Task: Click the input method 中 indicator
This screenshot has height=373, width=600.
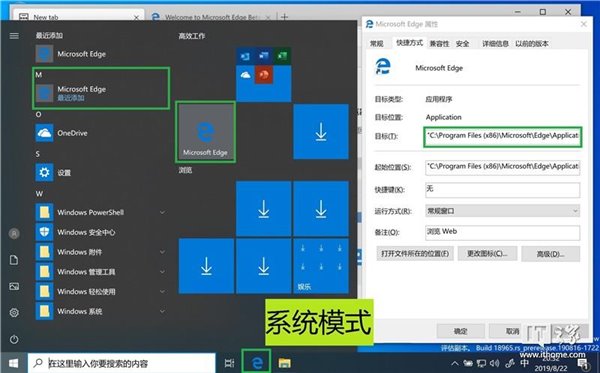Action: [x=524, y=363]
